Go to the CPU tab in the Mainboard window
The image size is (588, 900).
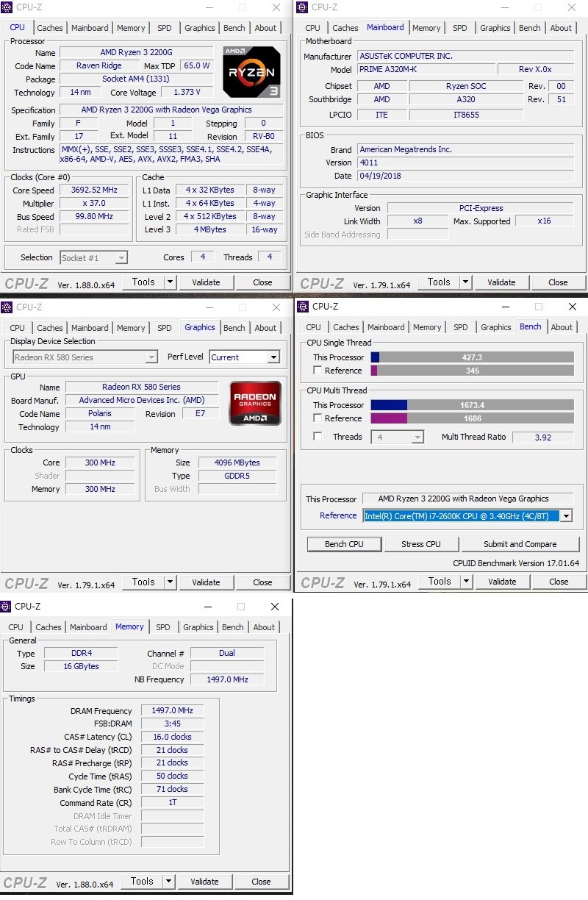pos(312,28)
